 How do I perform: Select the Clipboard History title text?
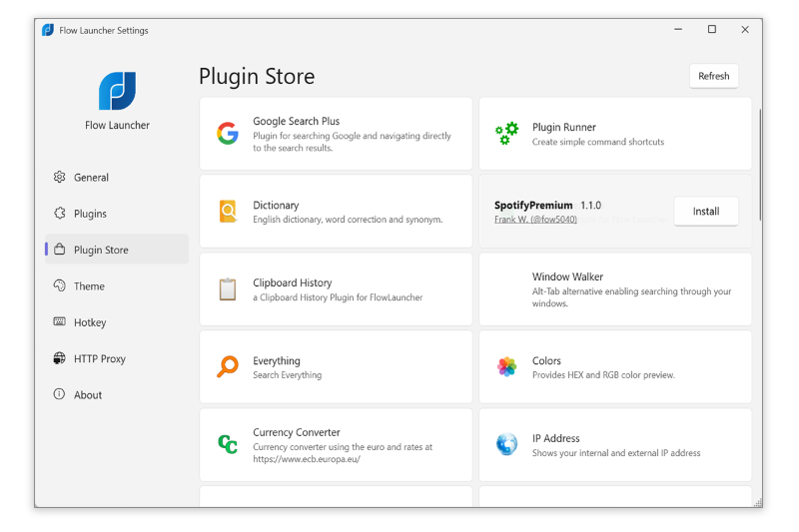click(292, 283)
